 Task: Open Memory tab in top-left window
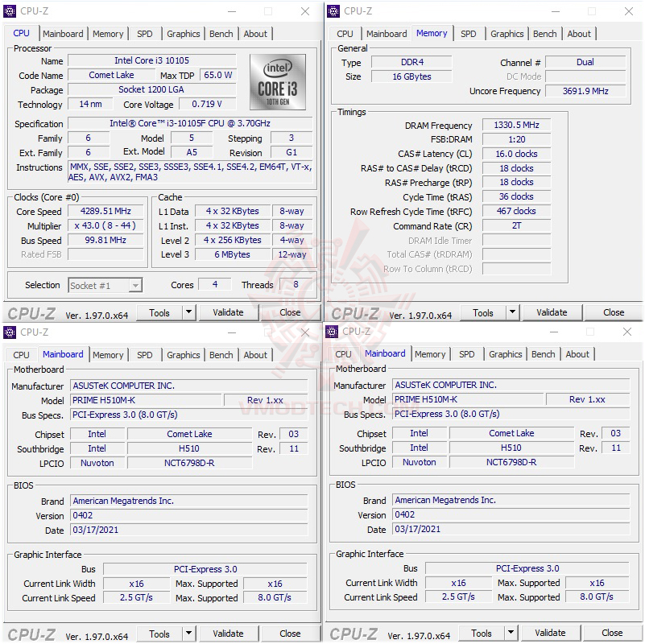pyautogui.click(x=108, y=34)
